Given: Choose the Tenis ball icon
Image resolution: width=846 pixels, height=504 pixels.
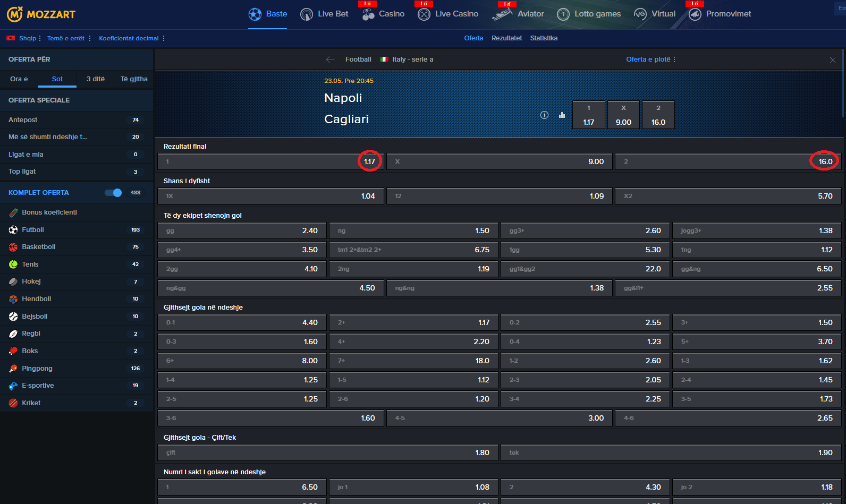Looking at the screenshot, I should [x=13, y=264].
